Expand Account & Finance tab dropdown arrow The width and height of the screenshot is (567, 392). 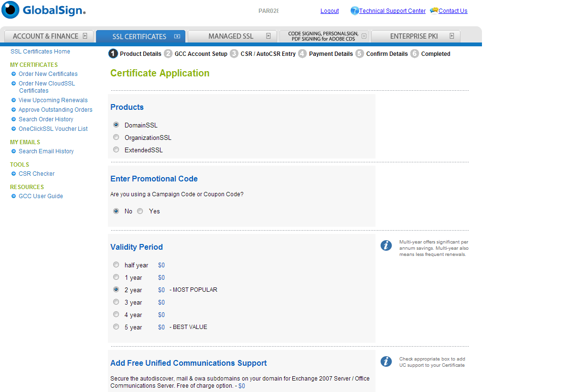85,36
